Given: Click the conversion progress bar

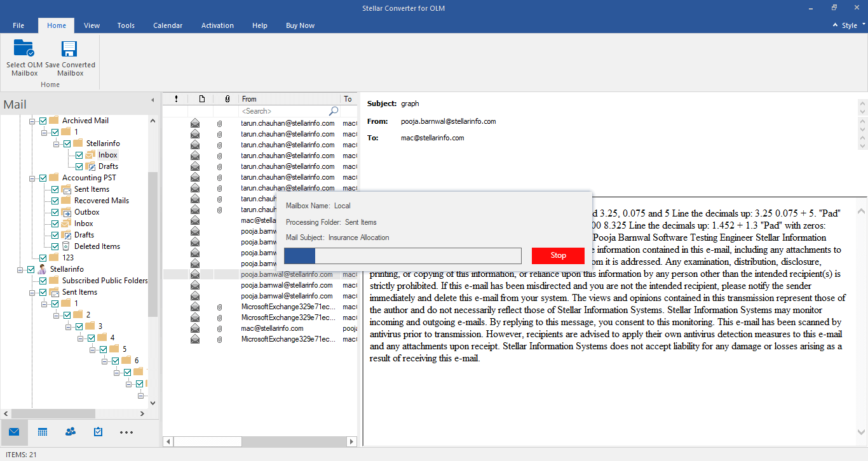Looking at the screenshot, I should click(403, 255).
